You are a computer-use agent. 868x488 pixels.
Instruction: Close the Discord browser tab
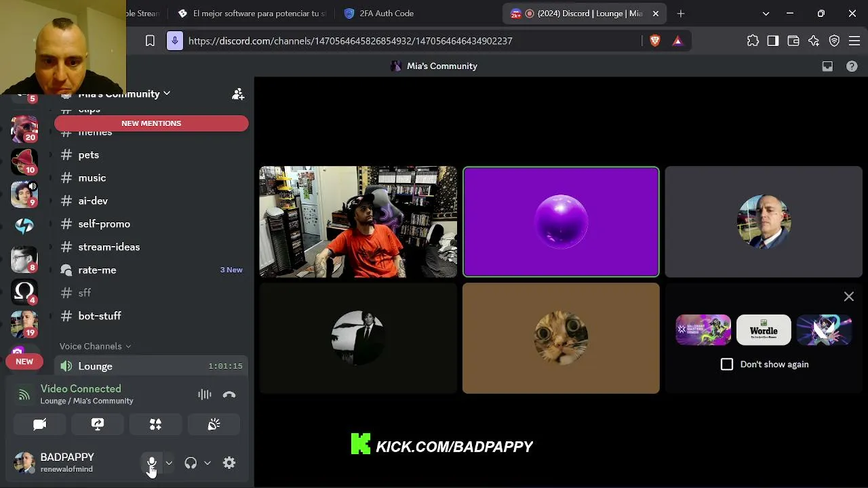656,14
